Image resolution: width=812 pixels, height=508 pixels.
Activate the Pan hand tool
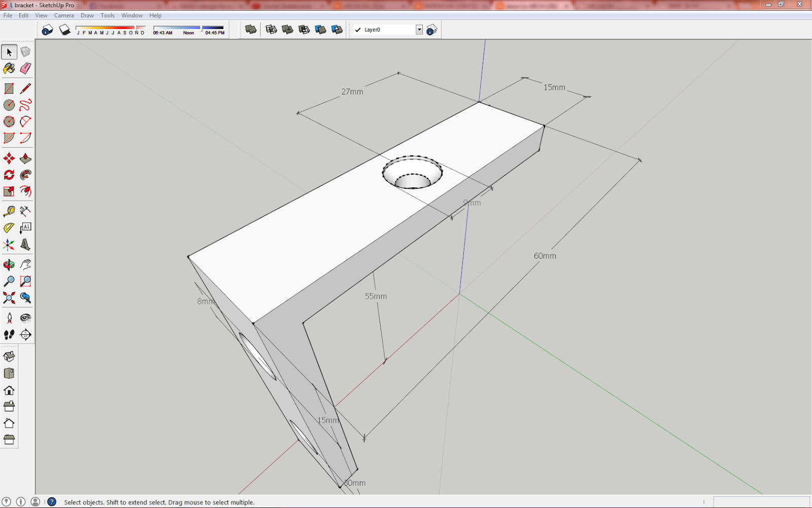pos(25,265)
